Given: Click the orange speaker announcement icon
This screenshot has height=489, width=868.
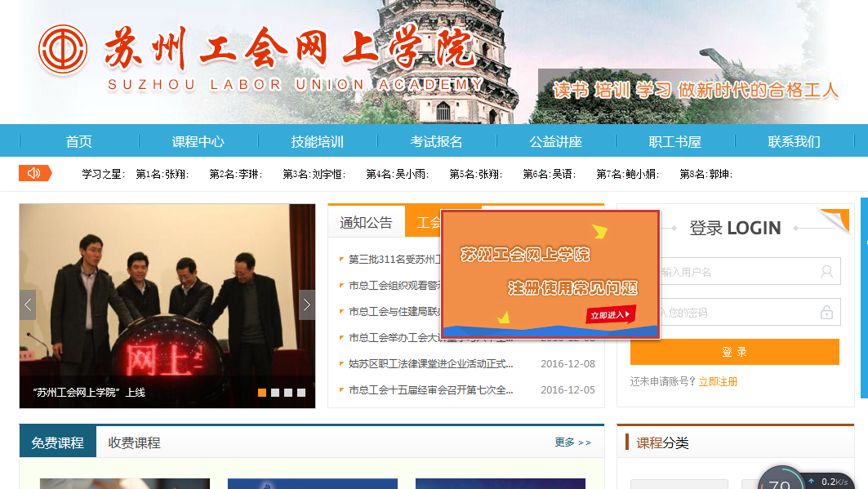Looking at the screenshot, I should click(34, 173).
